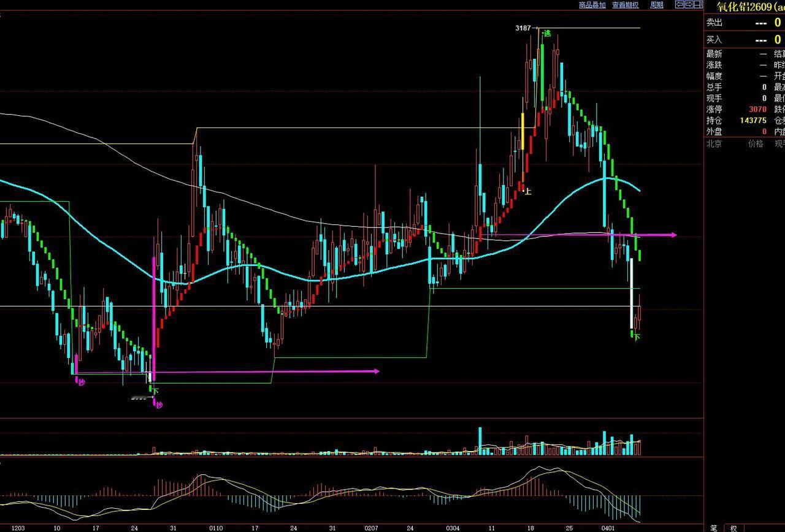
Task: Click the right arrow navigation icon
Action: pyautogui.click(x=689, y=4)
